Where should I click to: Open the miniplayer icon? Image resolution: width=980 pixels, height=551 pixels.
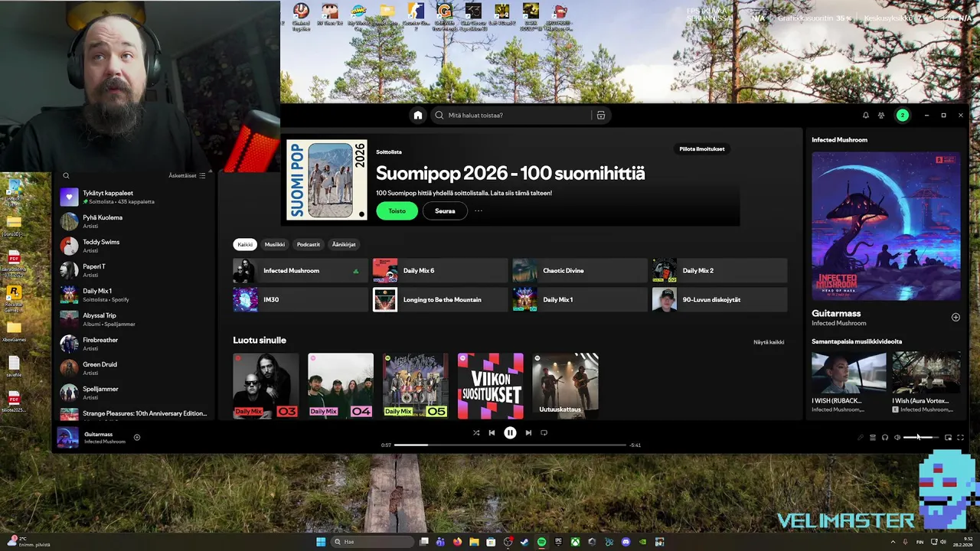948,438
